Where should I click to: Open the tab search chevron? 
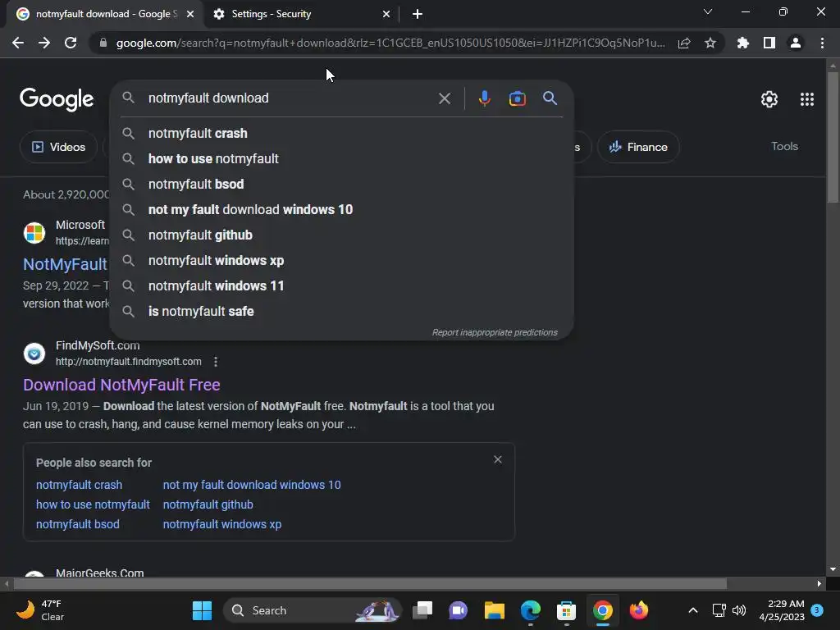708,11
